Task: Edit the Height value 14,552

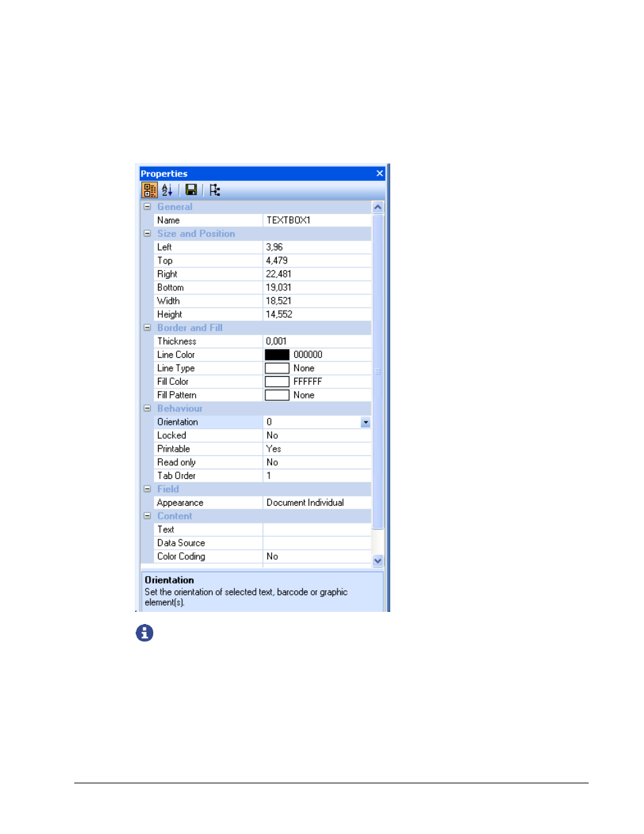Action: [x=317, y=315]
